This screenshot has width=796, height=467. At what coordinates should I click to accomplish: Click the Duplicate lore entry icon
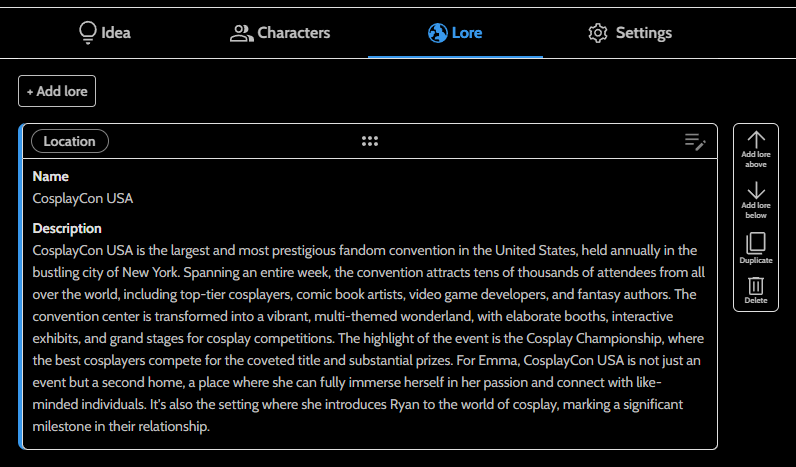(756, 243)
